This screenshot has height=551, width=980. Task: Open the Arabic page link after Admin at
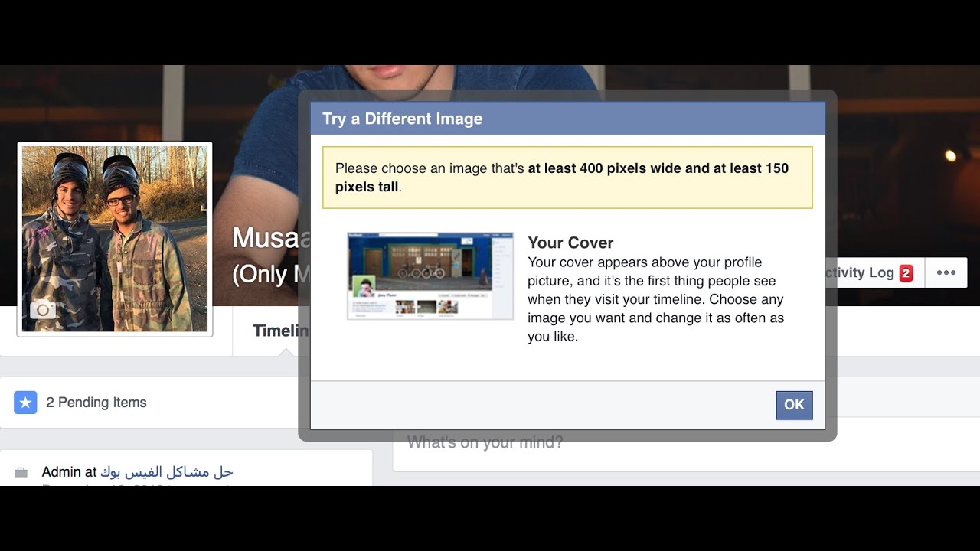tap(167, 472)
